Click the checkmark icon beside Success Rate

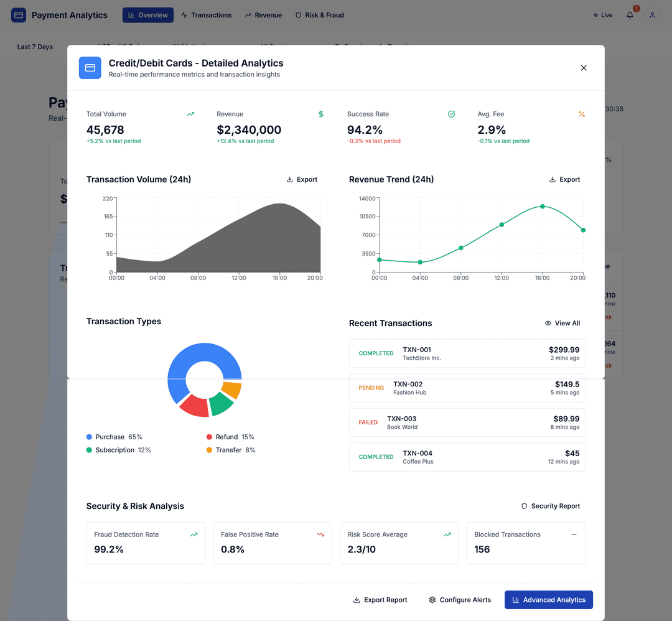pyautogui.click(x=451, y=114)
